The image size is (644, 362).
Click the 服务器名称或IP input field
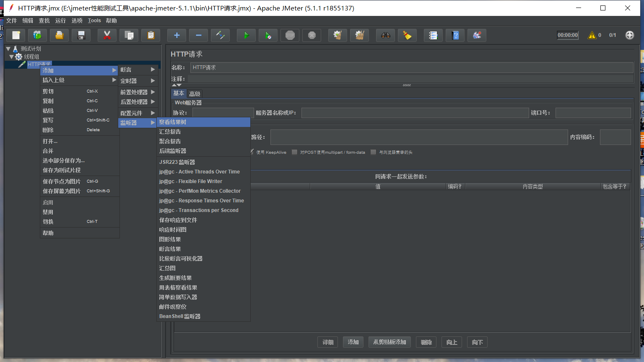click(x=415, y=113)
